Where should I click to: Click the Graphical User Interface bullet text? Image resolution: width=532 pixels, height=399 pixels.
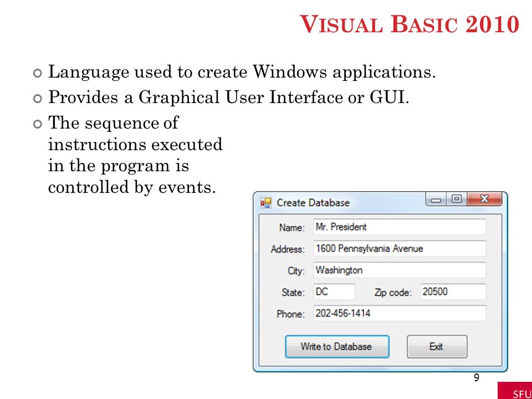(x=228, y=98)
